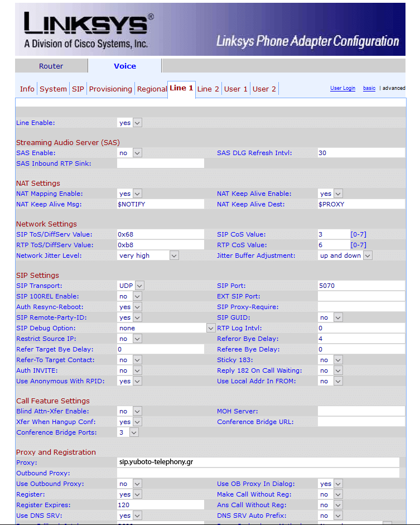Expand Jitter Buffer Adjustment dropdown

(x=345, y=256)
